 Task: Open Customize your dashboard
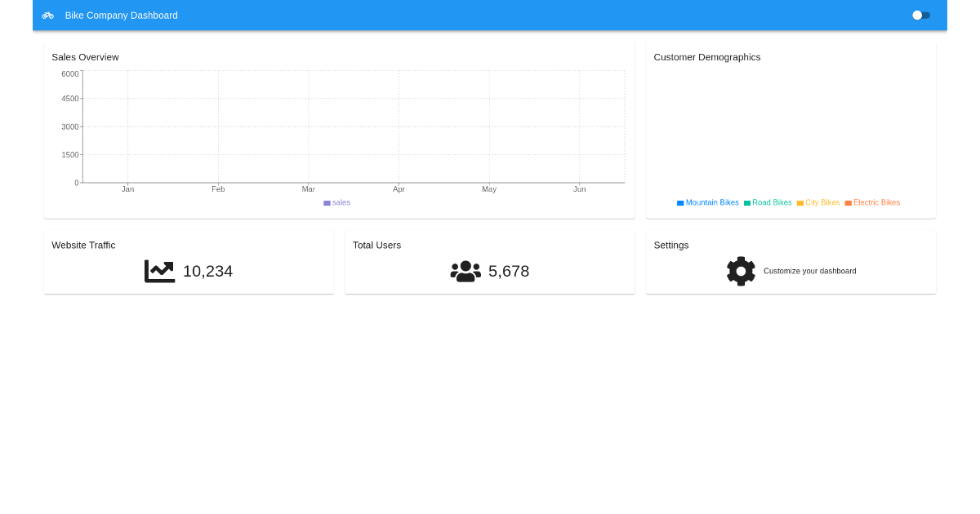pyautogui.click(x=809, y=271)
